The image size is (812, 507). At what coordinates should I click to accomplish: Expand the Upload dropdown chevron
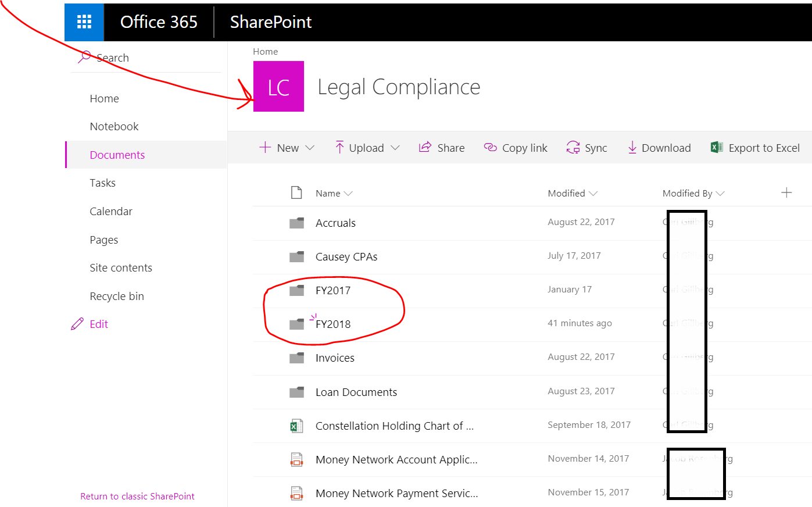395,148
